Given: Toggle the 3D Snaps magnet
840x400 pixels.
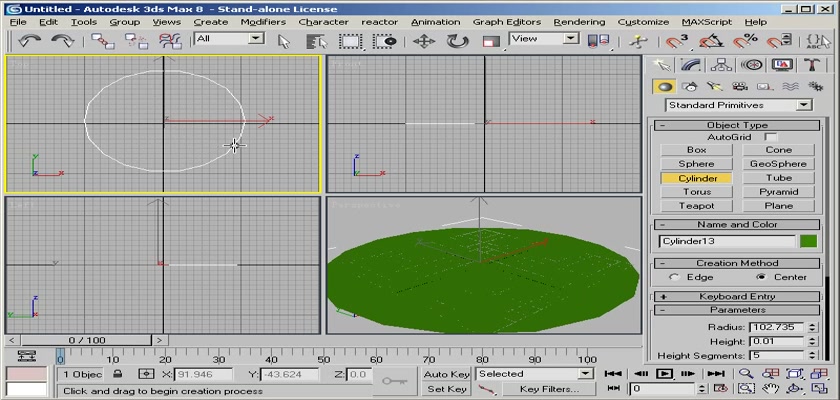Looking at the screenshot, I should click(677, 41).
